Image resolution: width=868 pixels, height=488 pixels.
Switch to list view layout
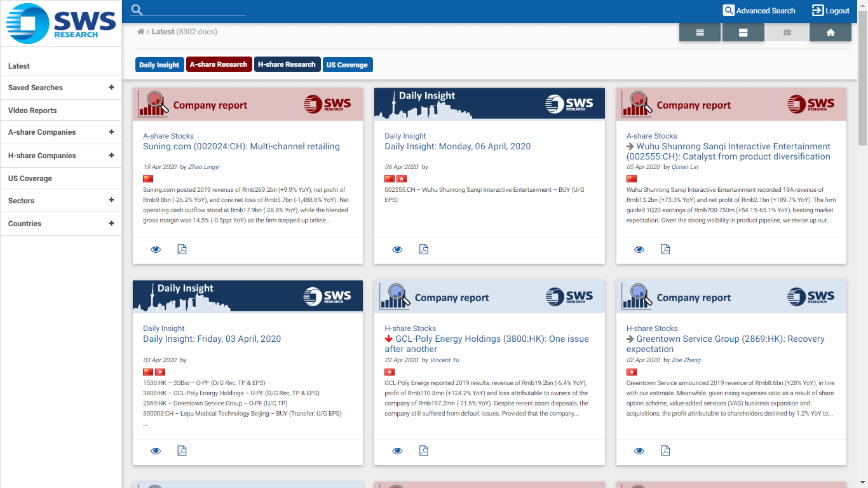tap(700, 32)
